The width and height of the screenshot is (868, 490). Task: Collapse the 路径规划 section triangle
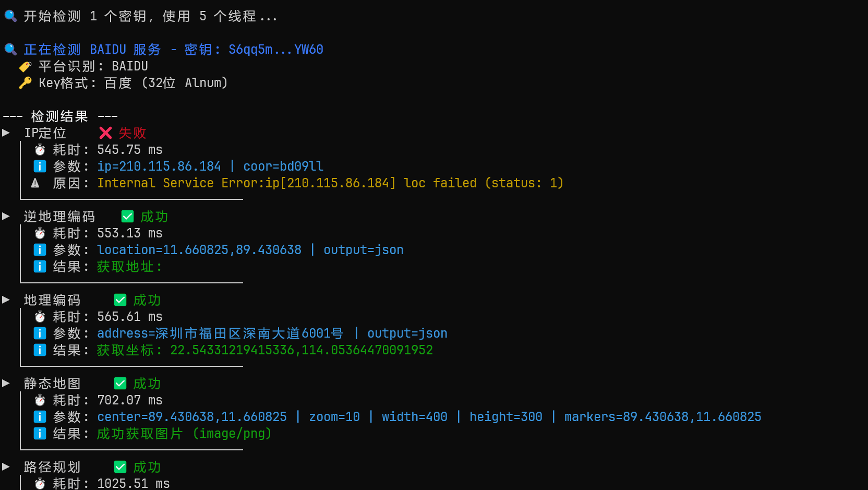pos(6,467)
